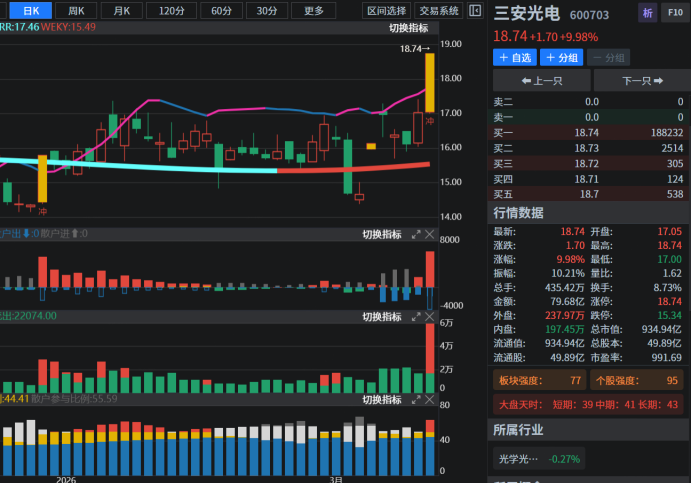Viewport: 692px width, 483px height.
Task: Close the volume indicator panel
Action: tap(430, 317)
